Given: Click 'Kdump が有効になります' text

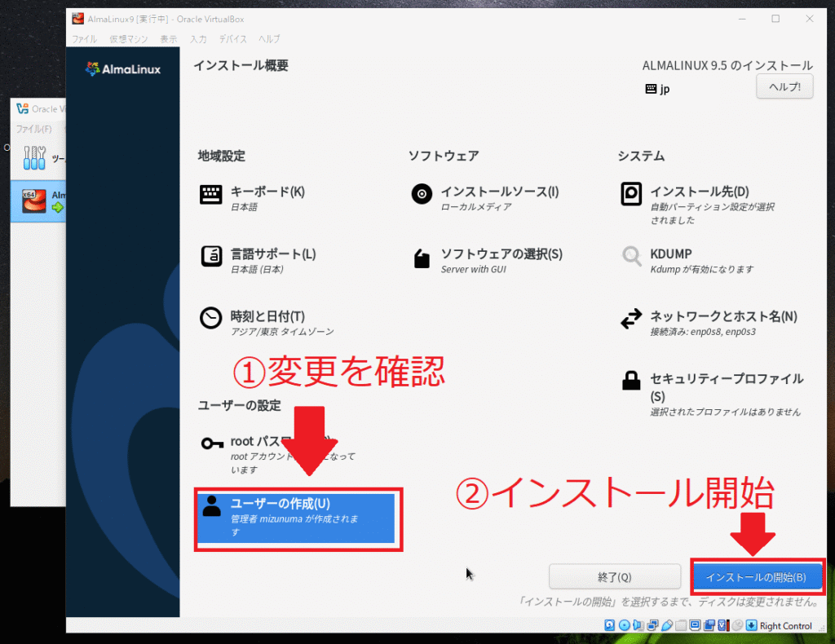Looking at the screenshot, I should [x=702, y=269].
